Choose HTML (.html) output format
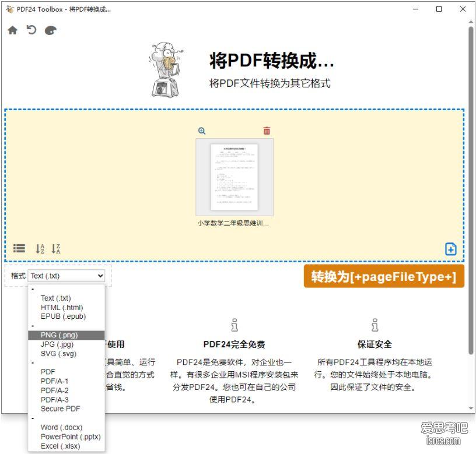Image resolution: width=476 pixels, height=454 pixels. point(66,308)
